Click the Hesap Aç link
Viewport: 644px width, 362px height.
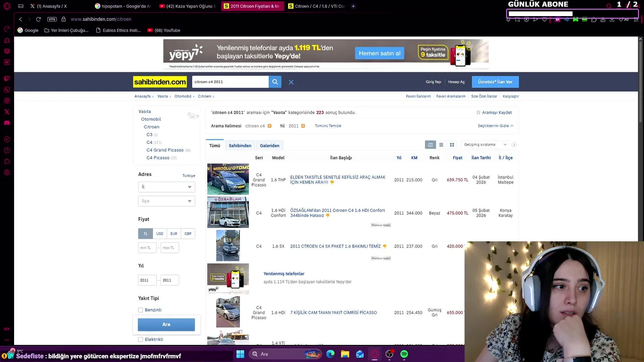[456, 82]
